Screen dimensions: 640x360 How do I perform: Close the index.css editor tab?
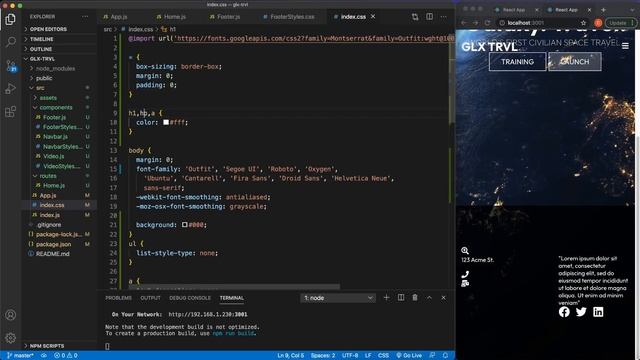coord(373,17)
